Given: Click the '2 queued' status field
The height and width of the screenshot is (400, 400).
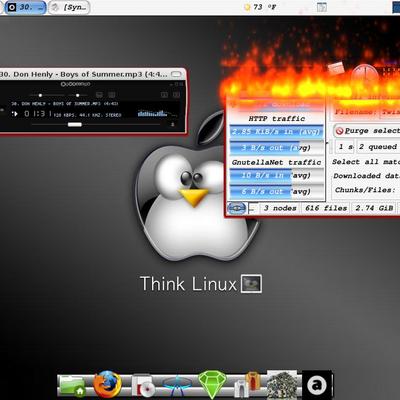Looking at the screenshot, I should (378, 147).
